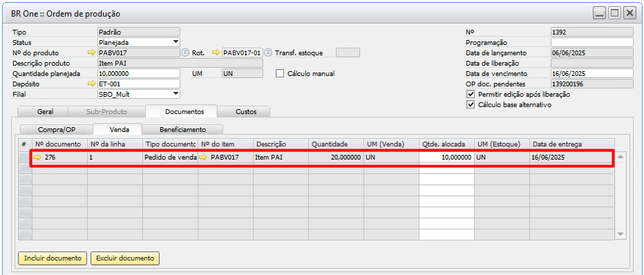This screenshot has width=644, height=275.
Task: Click the Rot. field containing PABV017-01
Action: point(243,53)
